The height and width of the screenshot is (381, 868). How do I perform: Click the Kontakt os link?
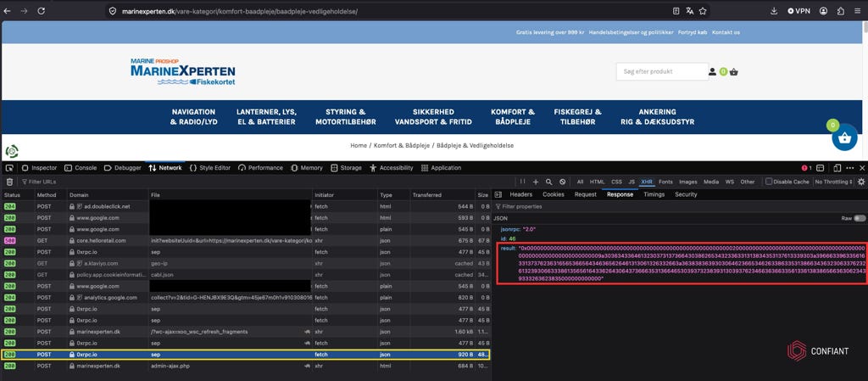(726, 32)
